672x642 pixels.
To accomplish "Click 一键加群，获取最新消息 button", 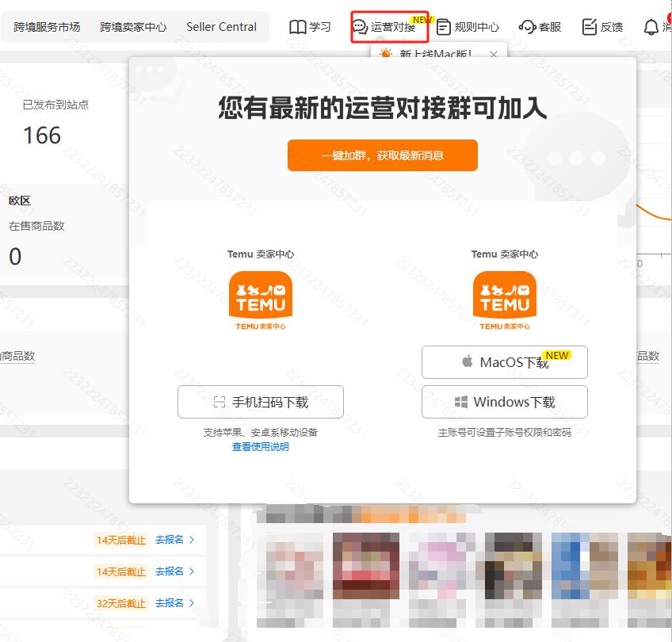I will click(x=382, y=155).
